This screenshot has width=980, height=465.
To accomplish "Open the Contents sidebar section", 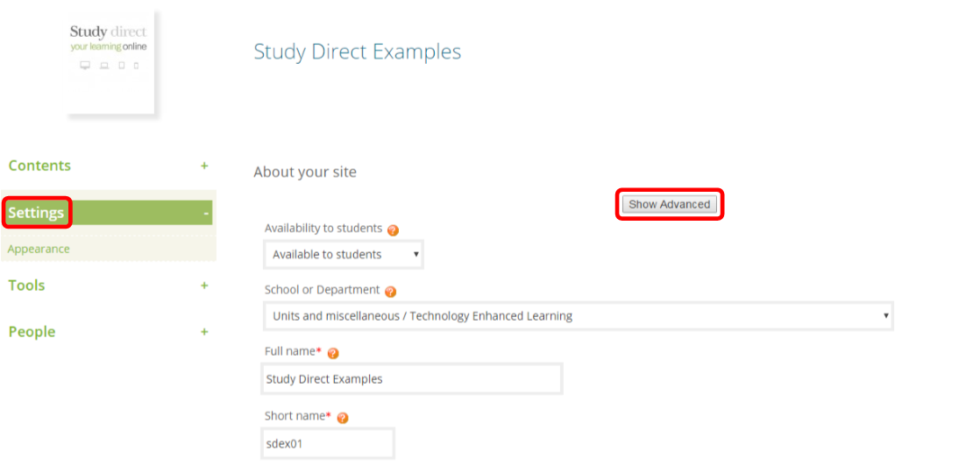I will 39,166.
